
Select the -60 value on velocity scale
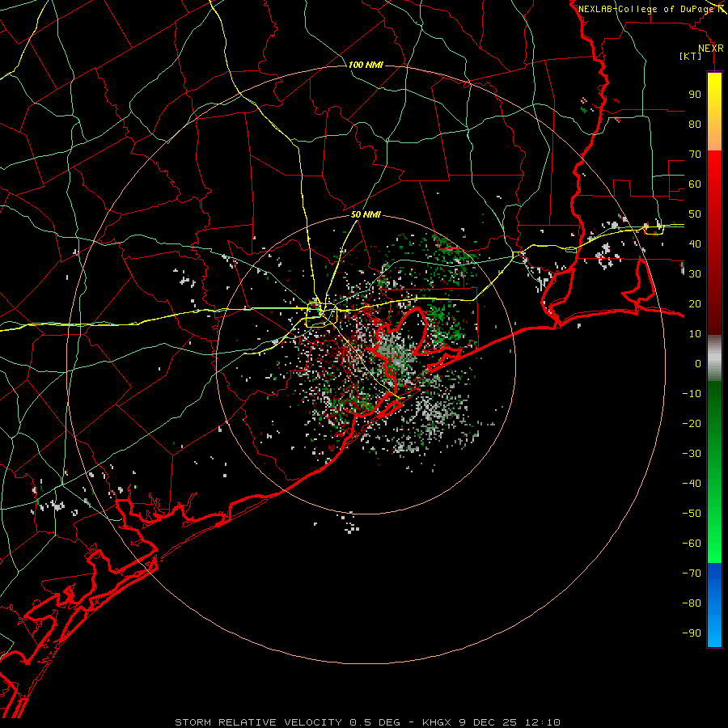[692, 544]
